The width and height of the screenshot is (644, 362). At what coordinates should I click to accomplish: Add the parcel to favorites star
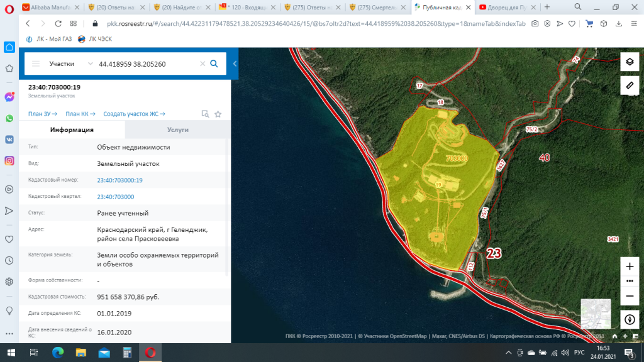tap(218, 114)
